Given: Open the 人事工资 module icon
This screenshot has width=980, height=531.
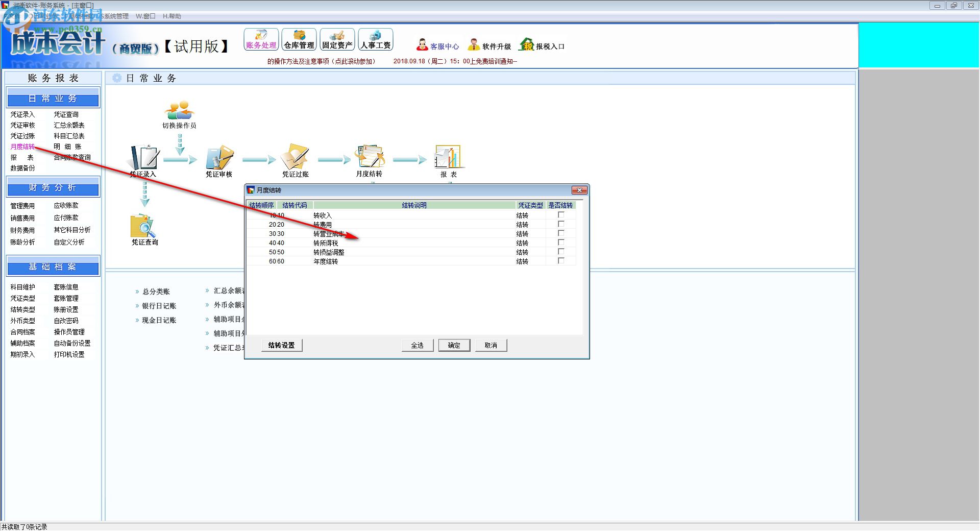Looking at the screenshot, I should point(375,39).
